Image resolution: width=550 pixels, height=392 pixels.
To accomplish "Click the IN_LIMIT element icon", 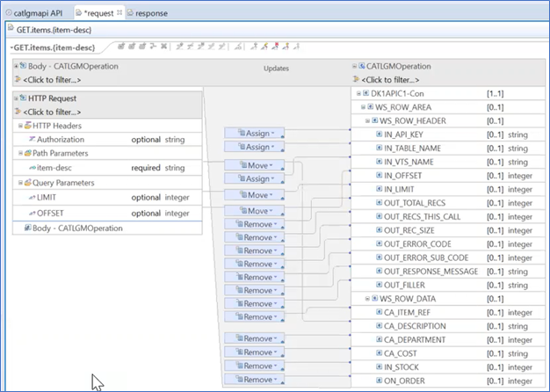I will coord(380,189).
